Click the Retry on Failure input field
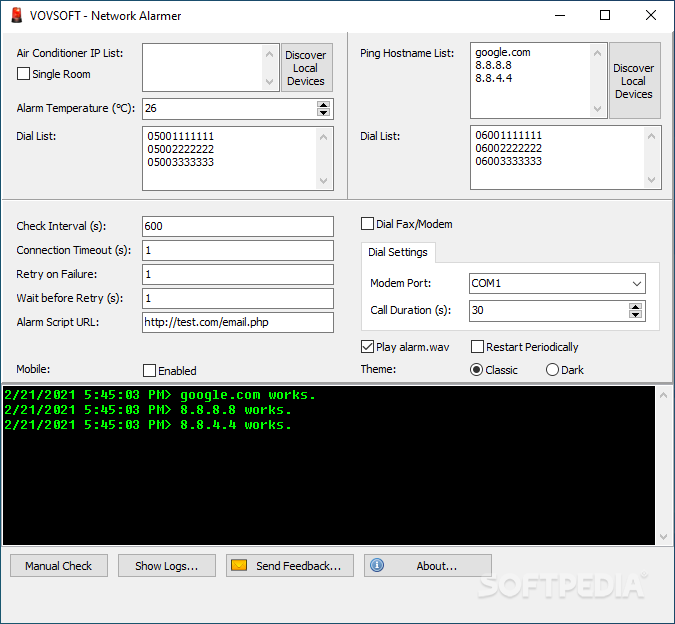This screenshot has width=675, height=624. point(238,275)
